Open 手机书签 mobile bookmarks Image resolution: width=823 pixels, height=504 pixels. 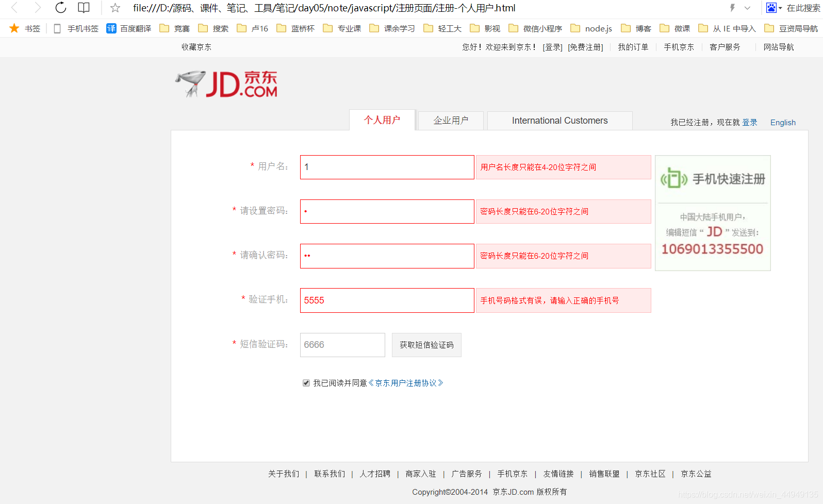click(76, 28)
